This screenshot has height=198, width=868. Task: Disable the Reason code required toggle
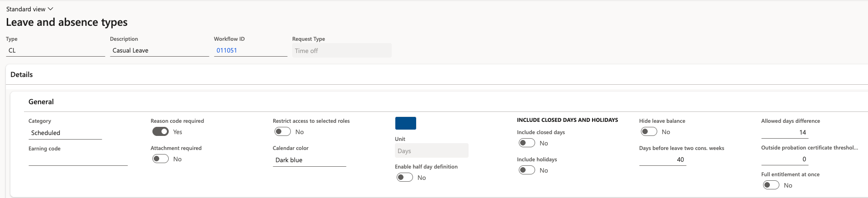pyautogui.click(x=161, y=131)
